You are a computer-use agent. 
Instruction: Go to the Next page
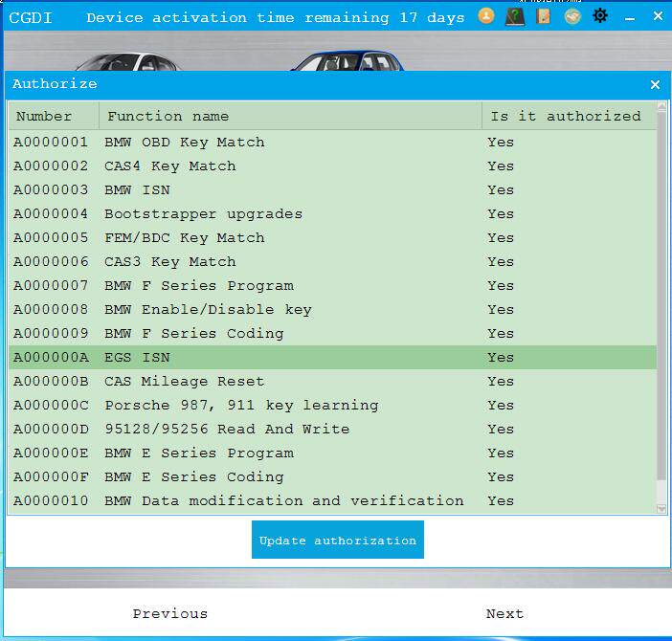click(x=504, y=613)
